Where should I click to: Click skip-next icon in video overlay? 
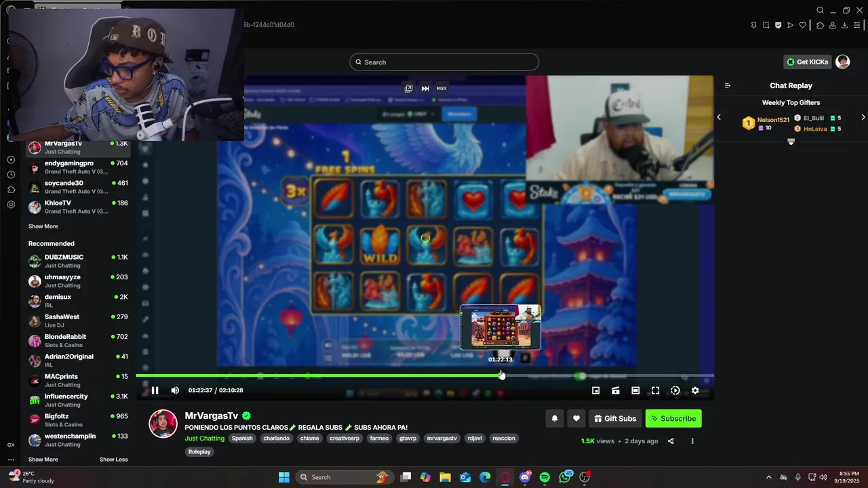[x=425, y=88]
